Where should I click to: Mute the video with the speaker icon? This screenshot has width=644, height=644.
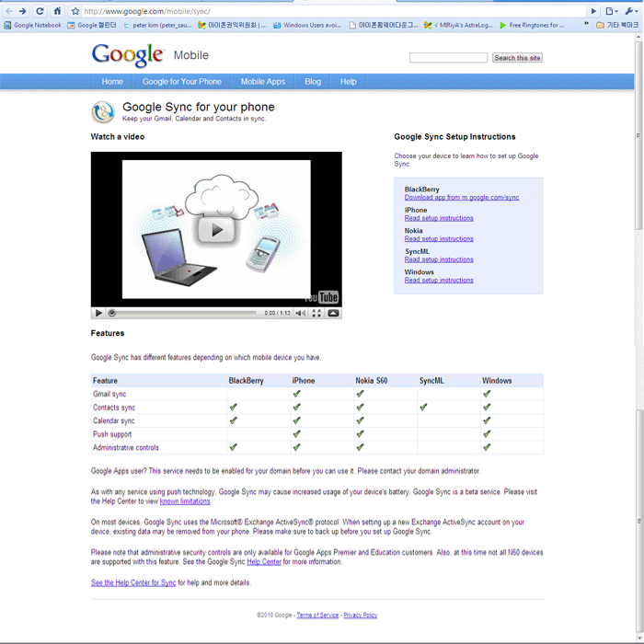301,313
